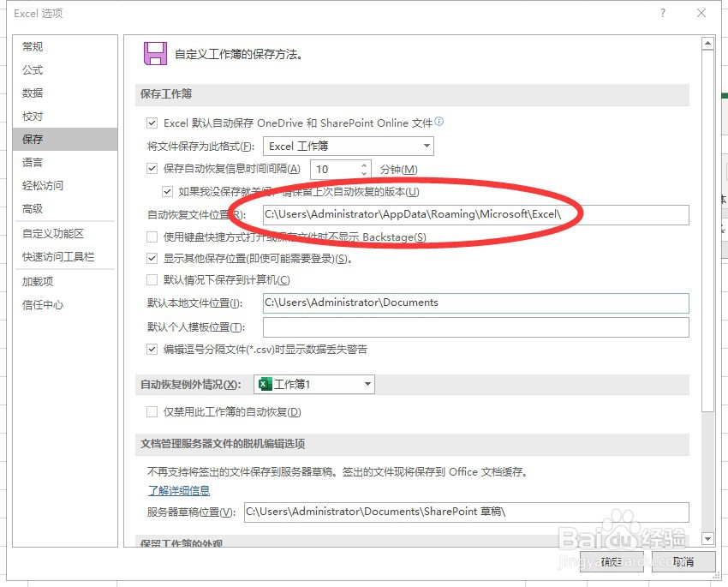Image resolution: width=728 pixels, height=587 pixels.
Task: Select 校对 category in sidebar
Action: [65, 116]
